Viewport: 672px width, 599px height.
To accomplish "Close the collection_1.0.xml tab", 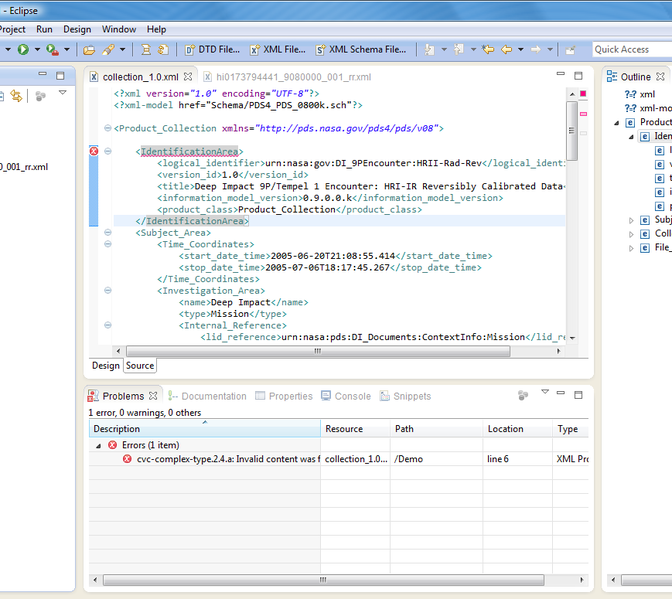I will 188,77.
